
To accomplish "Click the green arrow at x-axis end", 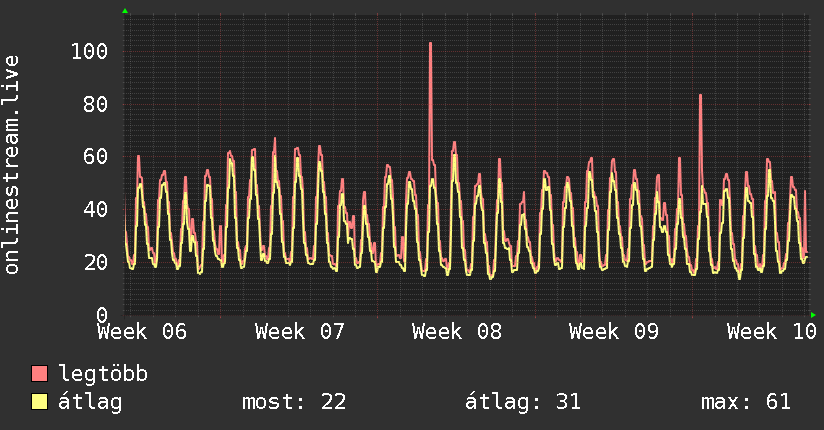I will tap(813, 315).
